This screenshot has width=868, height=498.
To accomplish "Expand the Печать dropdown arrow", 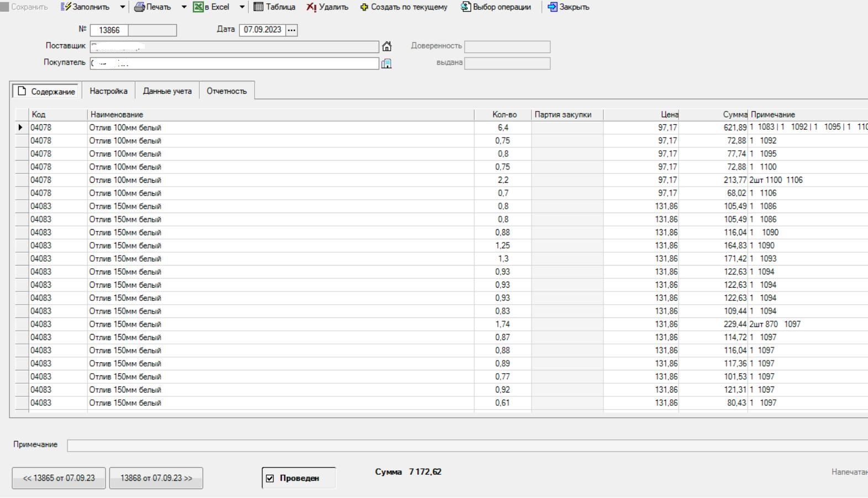I will click(184, 7).
